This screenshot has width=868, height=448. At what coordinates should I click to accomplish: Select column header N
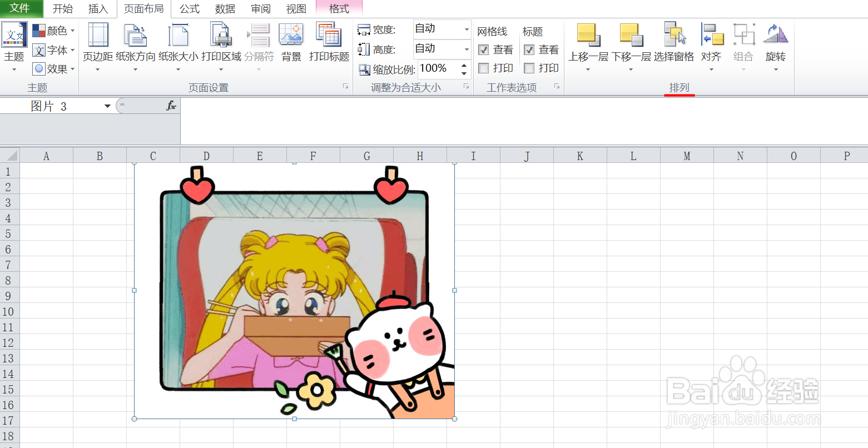[740, 156]
